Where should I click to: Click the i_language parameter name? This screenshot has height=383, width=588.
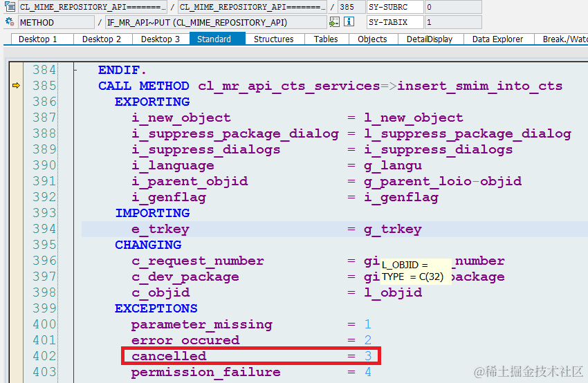pos(173,166)
